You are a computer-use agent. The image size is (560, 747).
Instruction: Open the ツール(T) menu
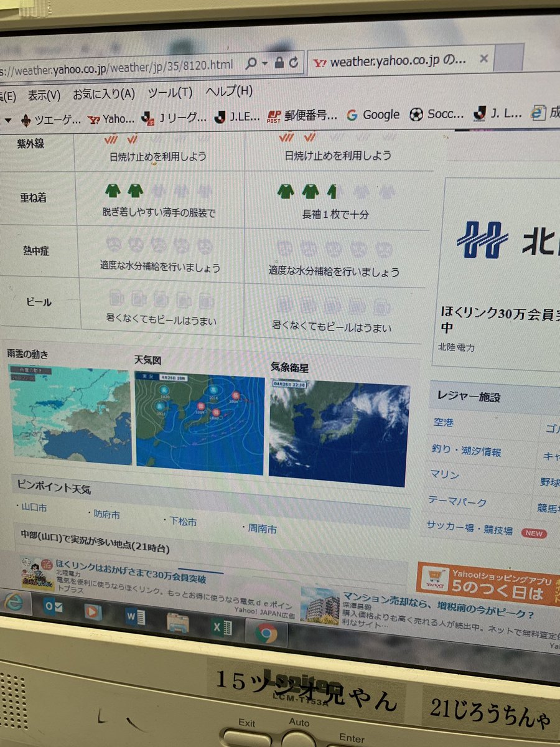click(x=170, y=93)
